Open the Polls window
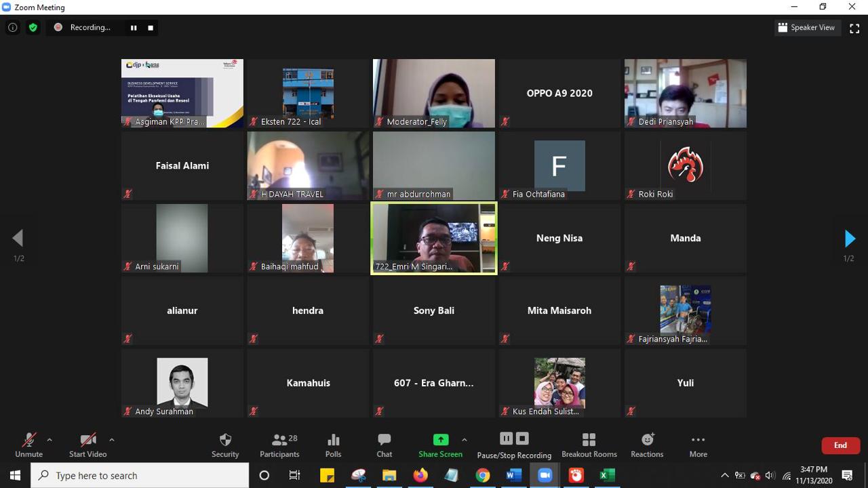This screenshot has width=868, height=488. coord(333,445)
